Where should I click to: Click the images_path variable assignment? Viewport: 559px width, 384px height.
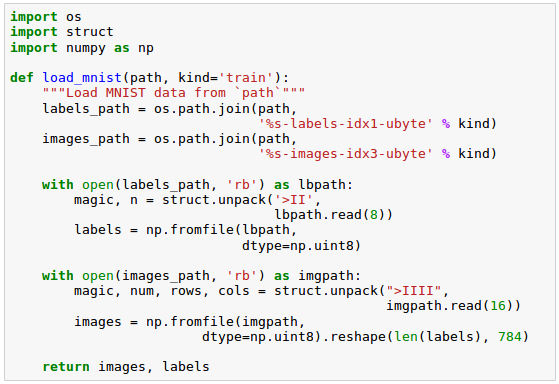coord(86,139)
